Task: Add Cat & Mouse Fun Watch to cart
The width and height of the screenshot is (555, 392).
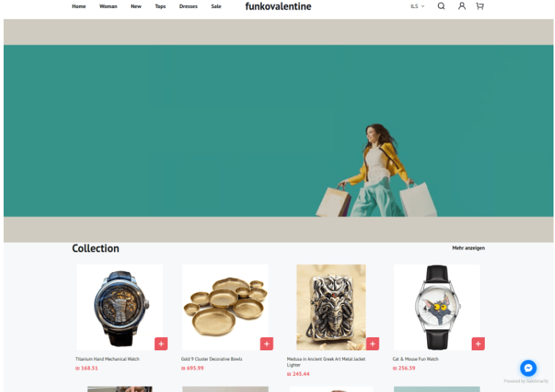Action: 477,344
